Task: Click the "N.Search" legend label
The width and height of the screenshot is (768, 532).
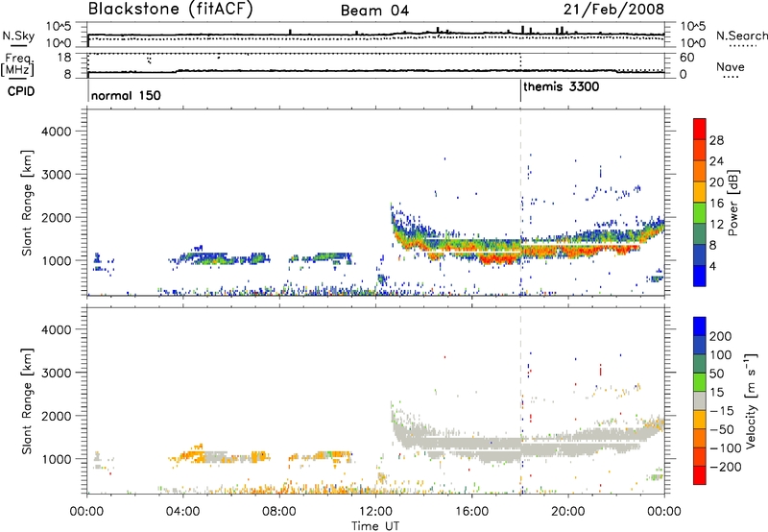Action: 741,36
